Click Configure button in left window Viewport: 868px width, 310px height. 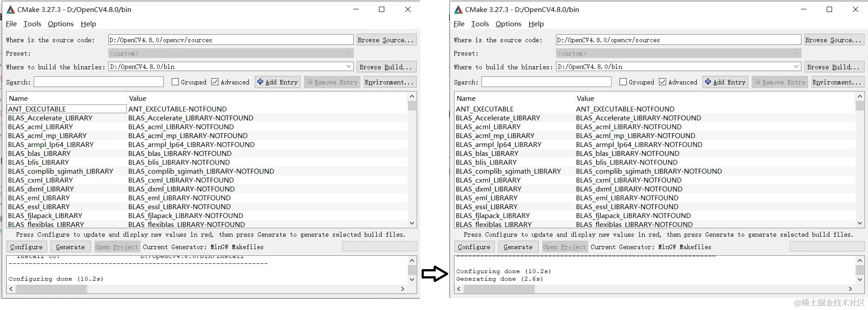point(26,247)
